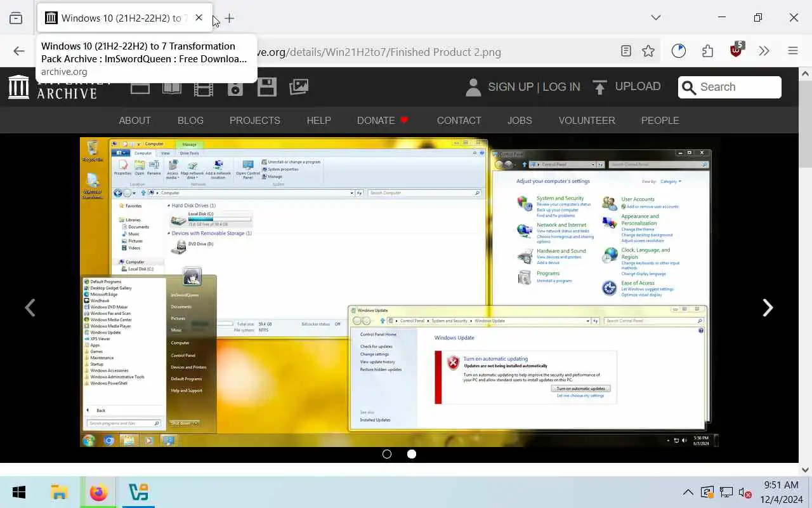Open the JOBS nav item
Screen dimensions: 812x508
[520, 120]
